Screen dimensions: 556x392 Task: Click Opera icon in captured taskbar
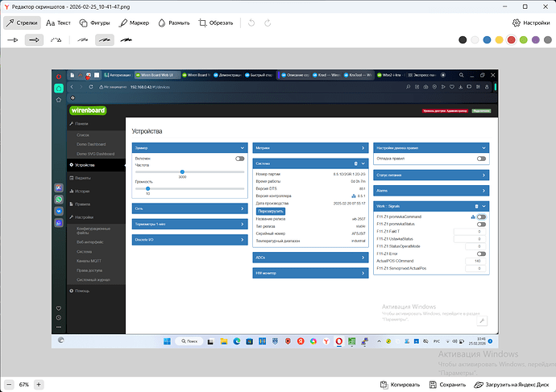click(339, 341)
